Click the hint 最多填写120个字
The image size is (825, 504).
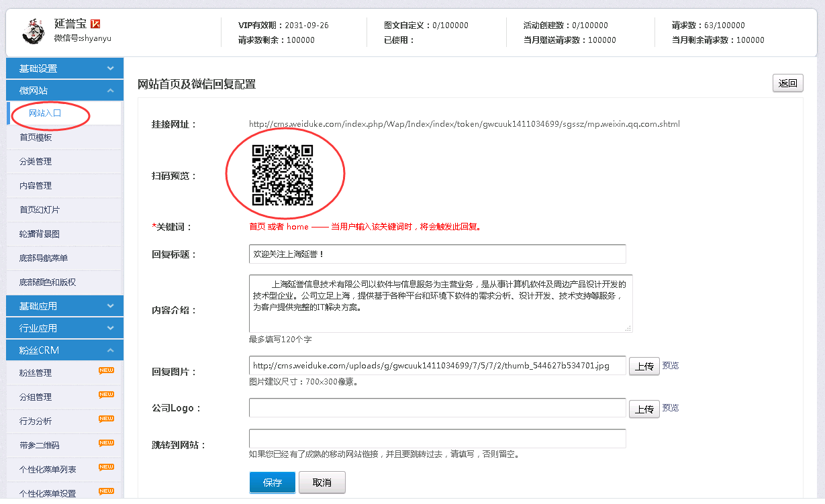[280, 340]
